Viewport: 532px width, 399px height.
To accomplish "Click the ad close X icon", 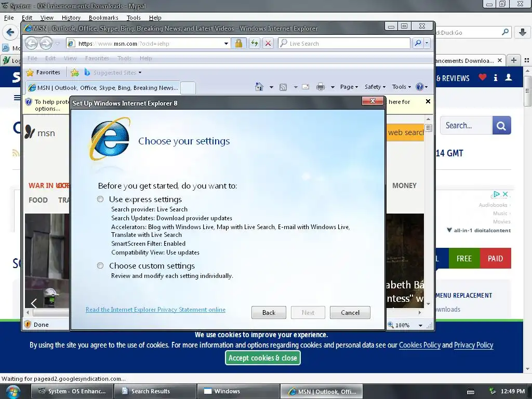I will tap(505, 194).
